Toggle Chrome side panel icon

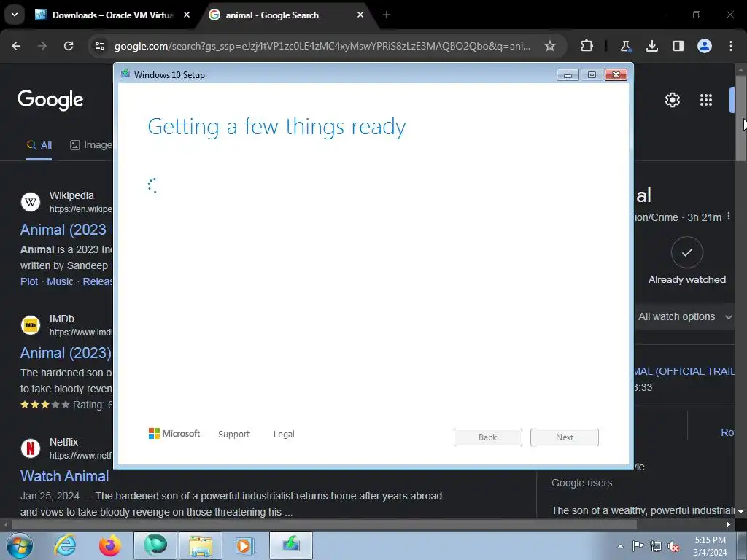point(678,46)
